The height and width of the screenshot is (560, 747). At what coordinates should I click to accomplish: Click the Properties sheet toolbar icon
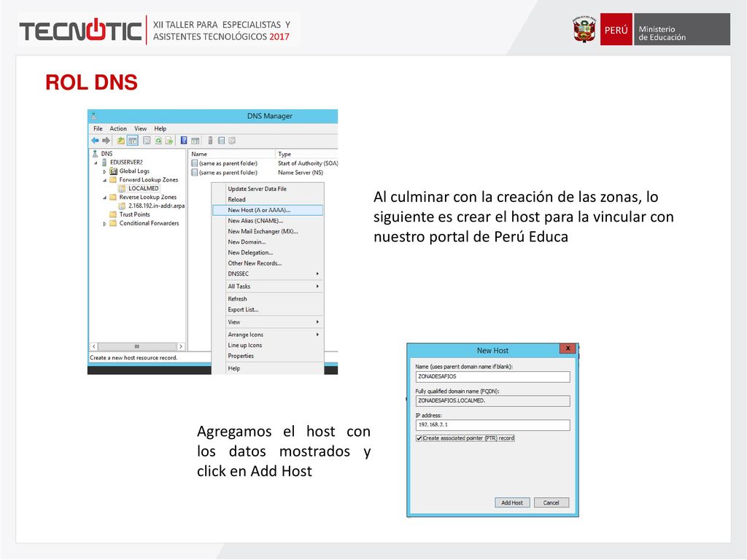(147, 141)
